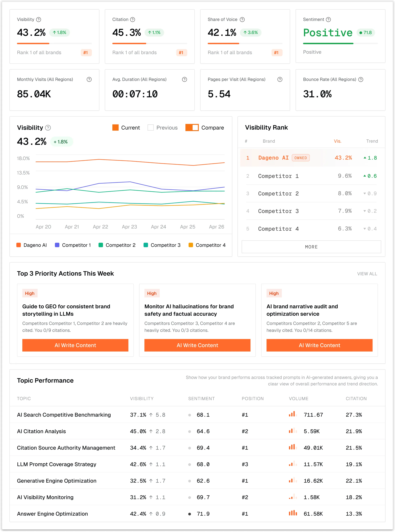Screen dimensions: 395x532
Task: Click volume bars icon for AI Citation Analysis
Action: (x=293, y=430)
